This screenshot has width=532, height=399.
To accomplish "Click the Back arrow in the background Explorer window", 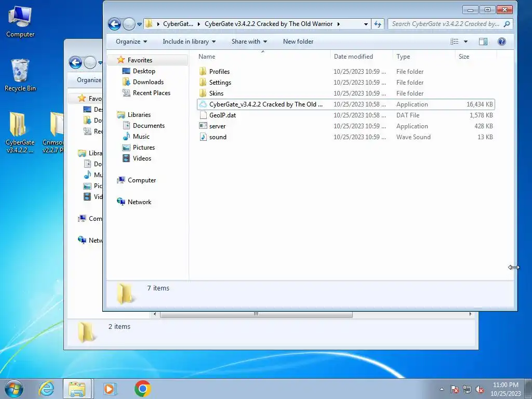I will pos(75,62).
